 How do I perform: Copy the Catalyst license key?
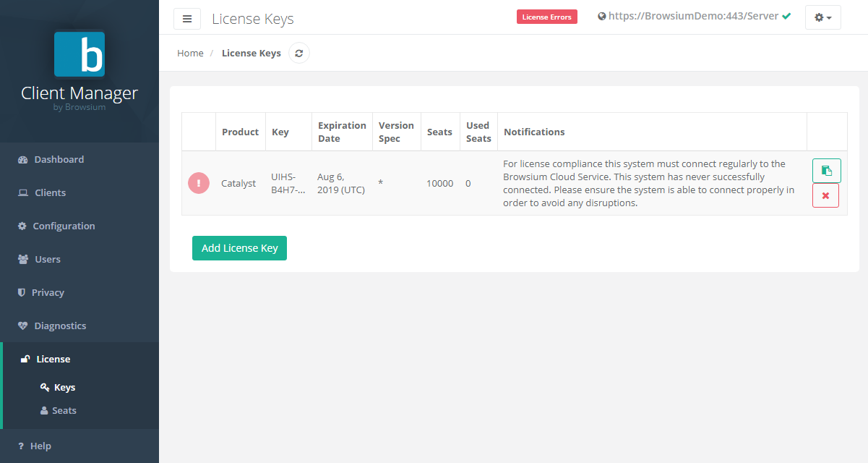tap(826, 171)
